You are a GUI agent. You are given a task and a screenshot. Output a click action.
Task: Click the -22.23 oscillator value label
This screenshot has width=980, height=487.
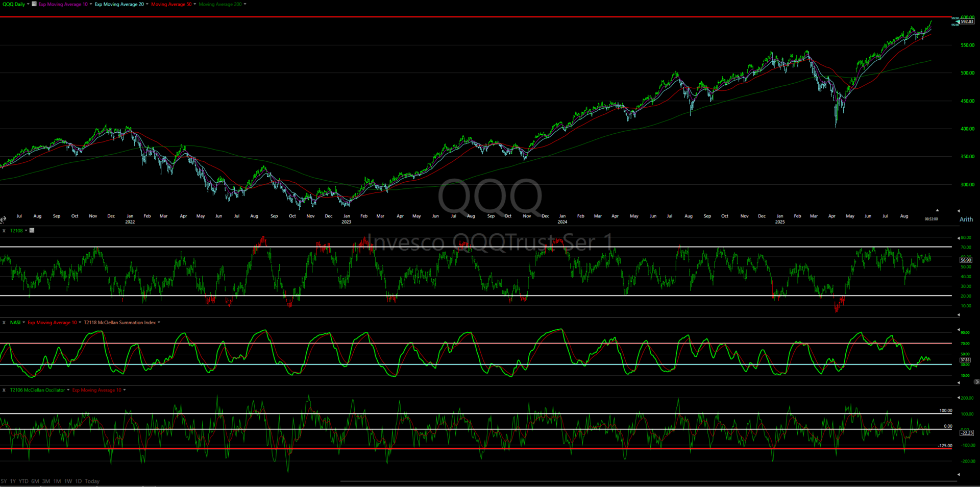tap(967, 433)
